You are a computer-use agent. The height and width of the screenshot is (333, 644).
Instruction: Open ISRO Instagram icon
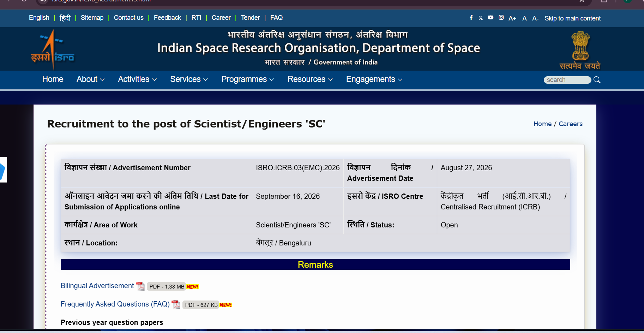(x=501, y=18)
